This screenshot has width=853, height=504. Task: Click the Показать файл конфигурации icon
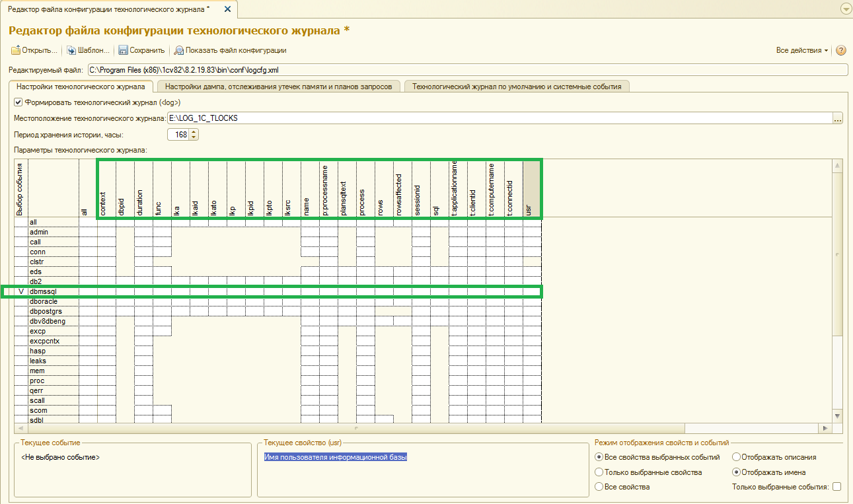point(178,50)
